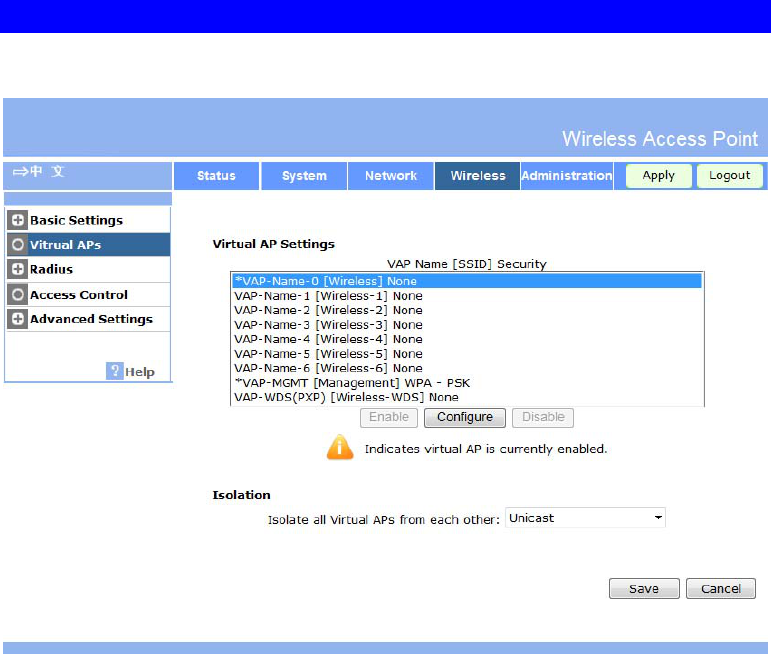The width and height of the screenshot is (771, 654).
Task: Click the Disable button
Action: click(543, 417)
